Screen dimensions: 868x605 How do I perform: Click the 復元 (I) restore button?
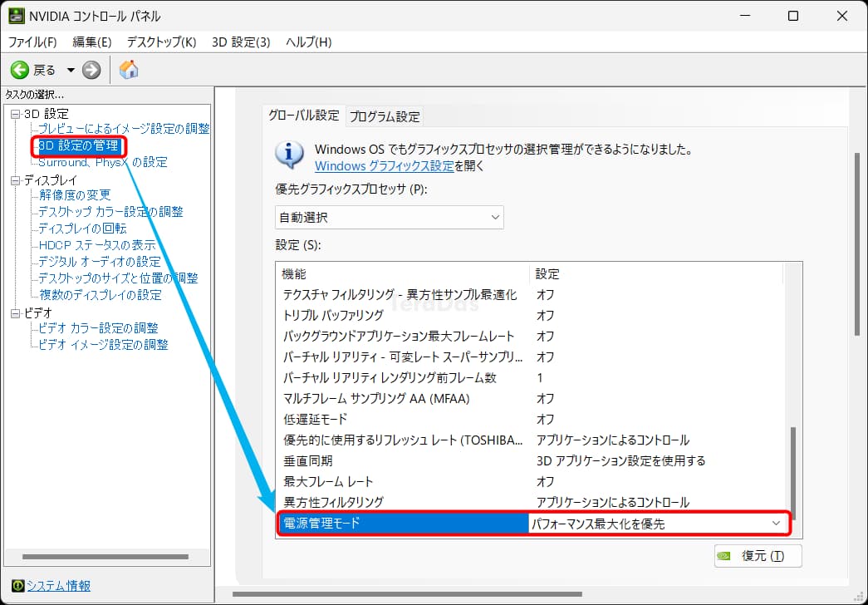(758, 556)
